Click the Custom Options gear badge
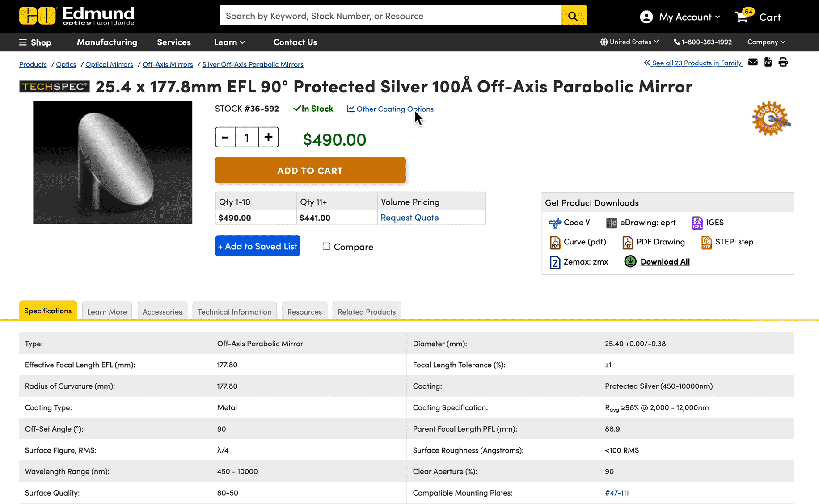Viewport: 819px width, 504px height. pyautogui.click(x=770, y=118)
